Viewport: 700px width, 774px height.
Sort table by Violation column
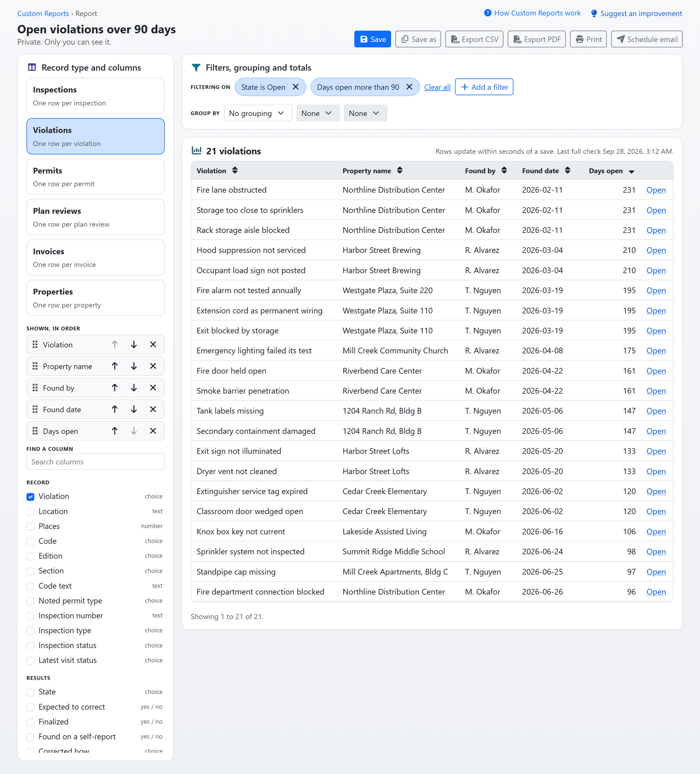pyautogui.click(x=235, y=171)
